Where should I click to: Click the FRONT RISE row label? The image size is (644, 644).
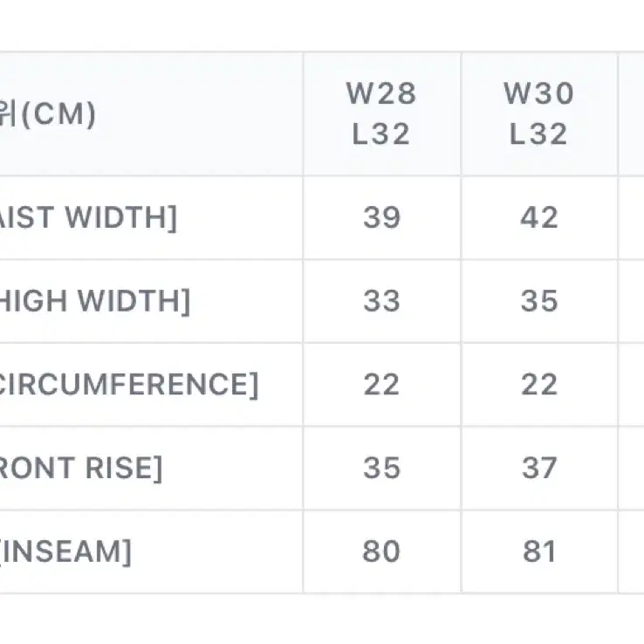pyautogui.click(x=81, y=468)
